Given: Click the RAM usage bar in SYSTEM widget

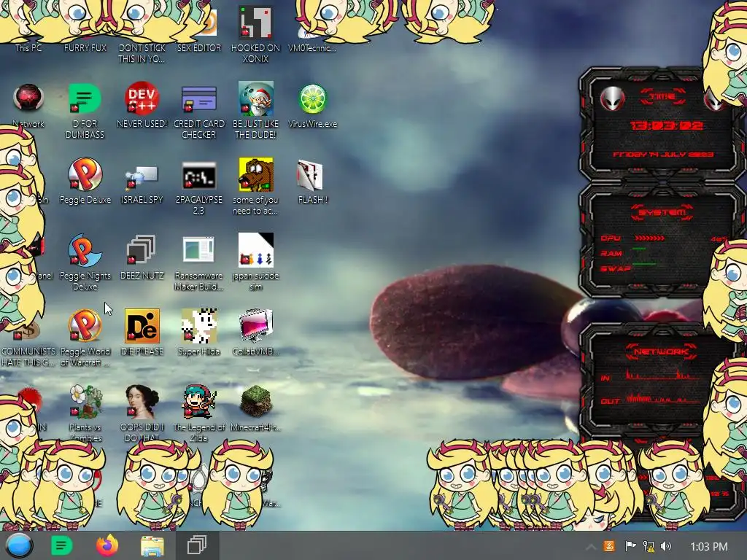Looking at the screenshot, I should point(639,249).
